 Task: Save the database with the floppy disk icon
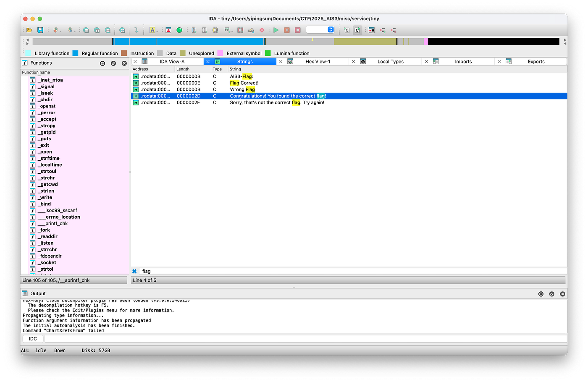(x=40, y=30)
